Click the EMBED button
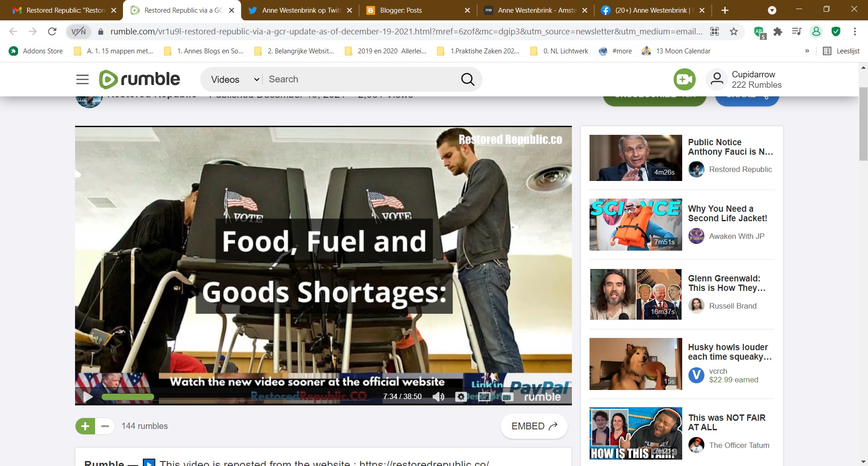This screenshot has width=868, height=466. coord(534,426)
